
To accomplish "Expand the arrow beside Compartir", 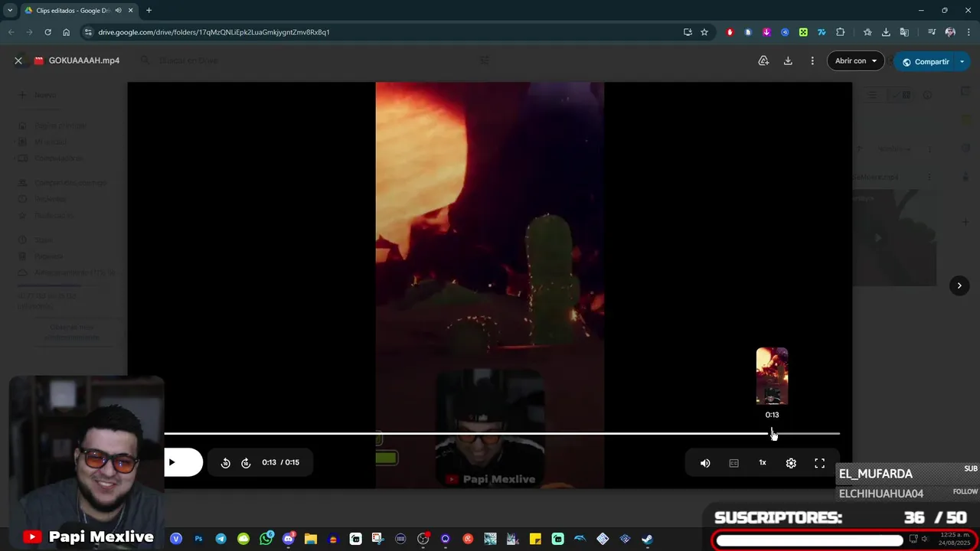I will click(x=962, y=61).
